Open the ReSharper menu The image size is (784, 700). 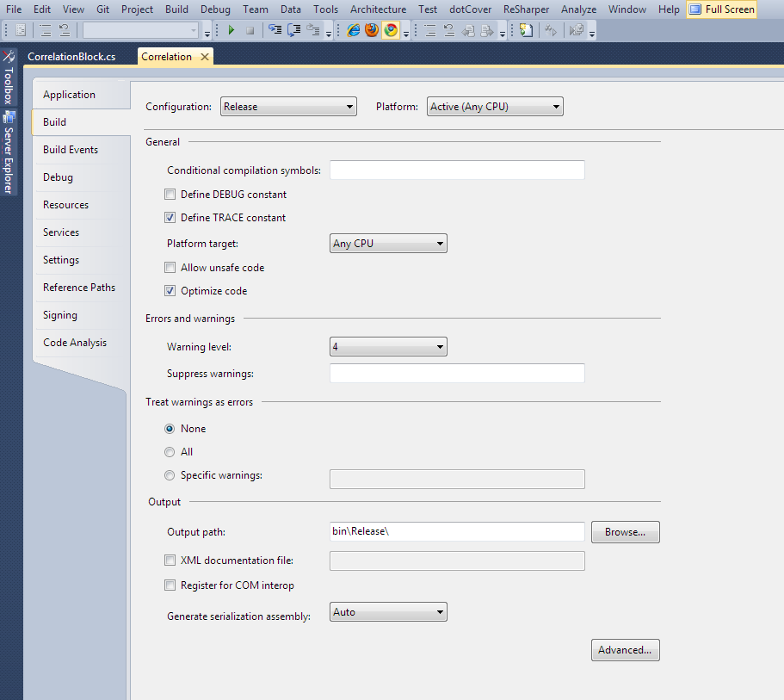tap(526, 9)
